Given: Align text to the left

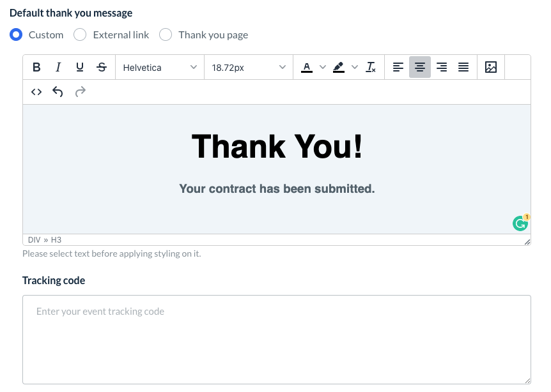Looking at the screenshot, I should (x=398, y=67).
